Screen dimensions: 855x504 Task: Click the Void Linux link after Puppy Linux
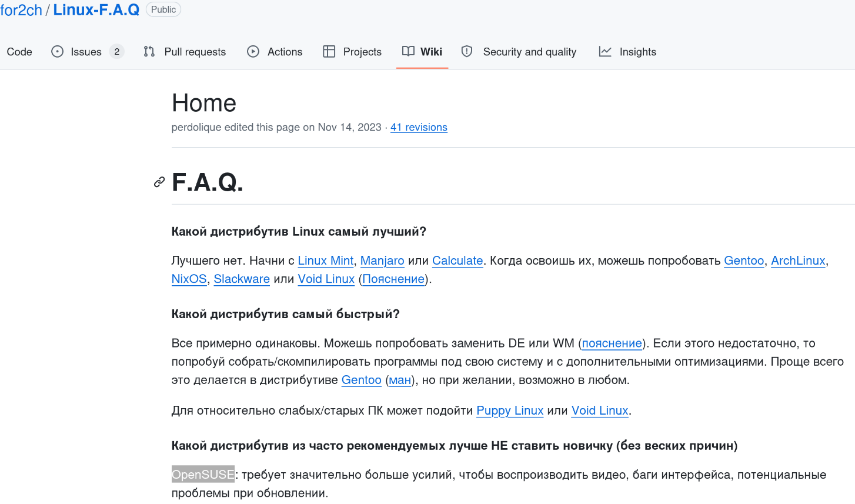point(600,411)
